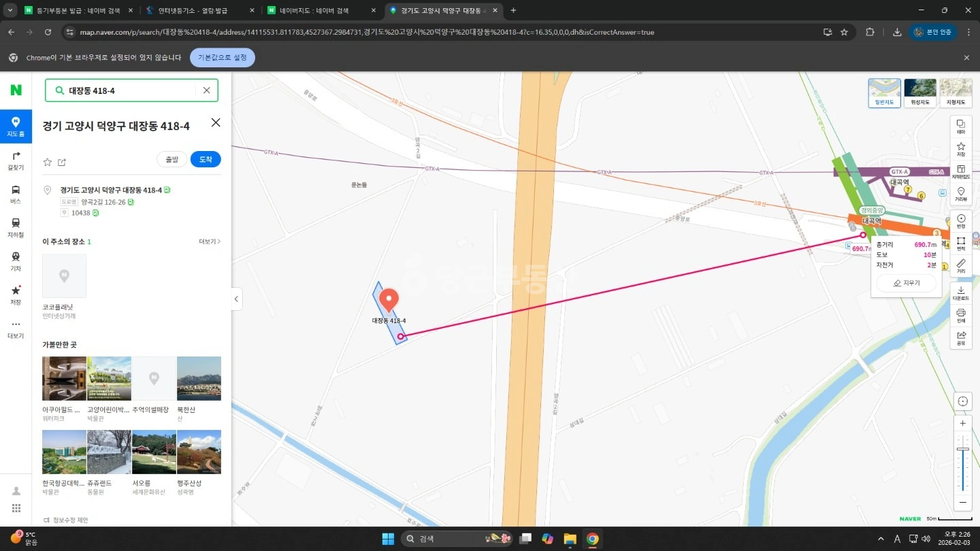Select the 반경 radius tool
Screen dimensions: 980x551
(x=960, y=220)
